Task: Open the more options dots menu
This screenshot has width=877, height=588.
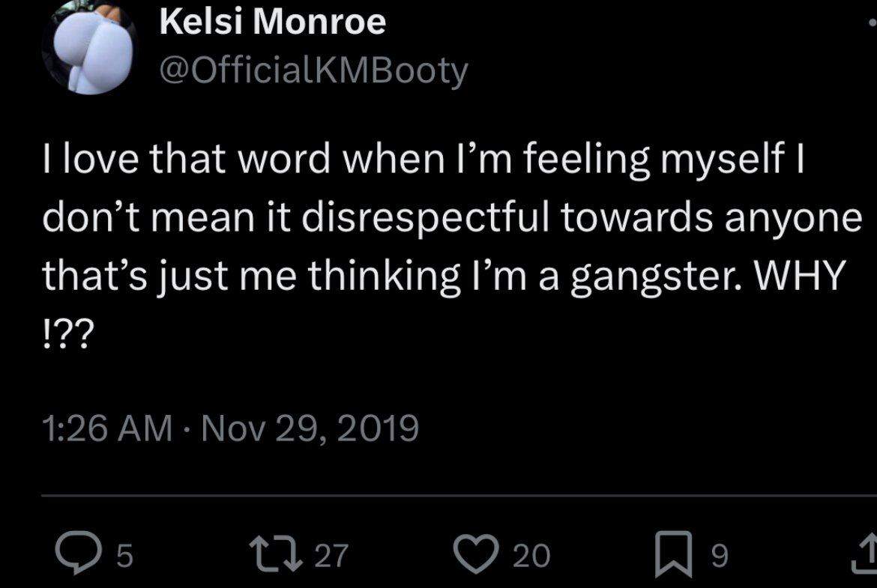Action: click(872, 23)
